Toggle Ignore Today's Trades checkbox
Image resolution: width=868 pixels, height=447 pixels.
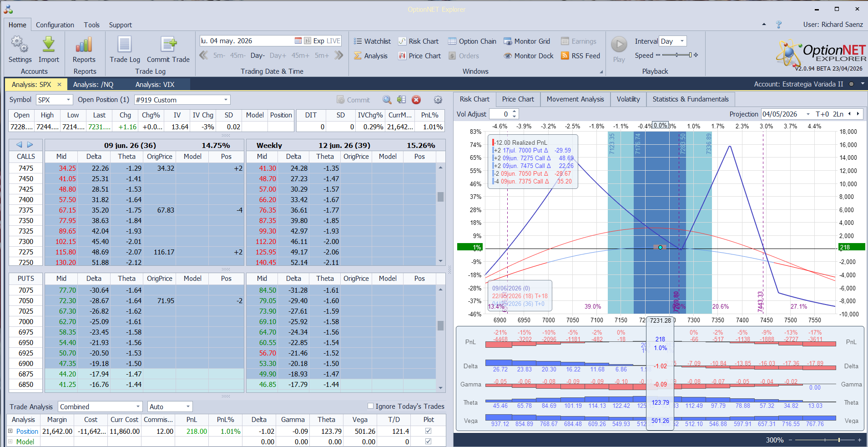tap(370, 406)
